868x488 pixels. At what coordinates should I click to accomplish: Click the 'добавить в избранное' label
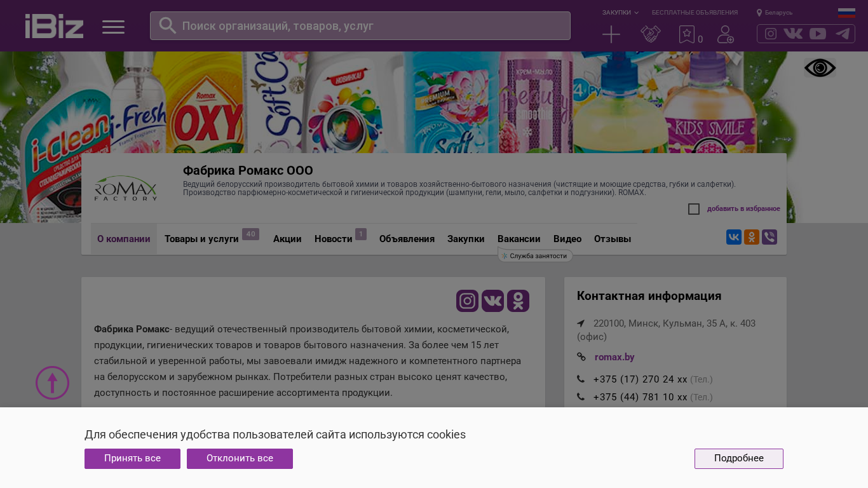point(743,209)
